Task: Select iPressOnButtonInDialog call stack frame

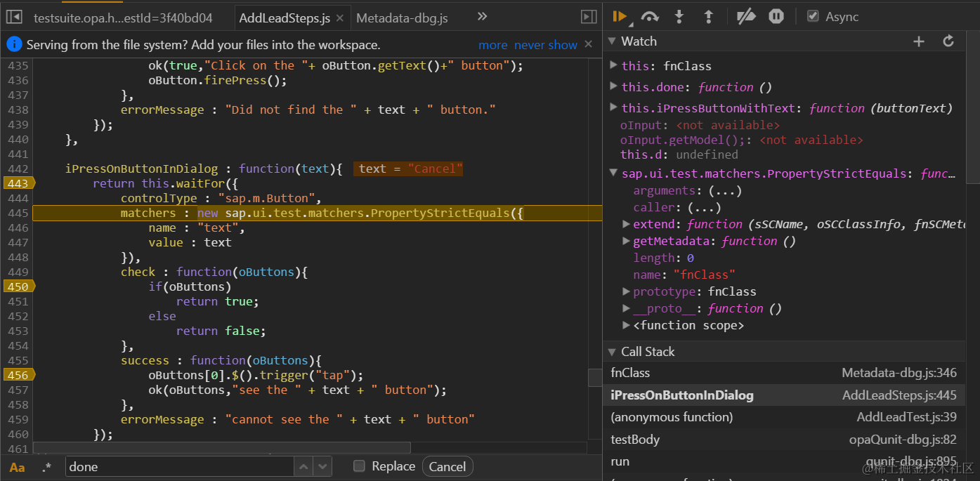Action: point(784,395)
